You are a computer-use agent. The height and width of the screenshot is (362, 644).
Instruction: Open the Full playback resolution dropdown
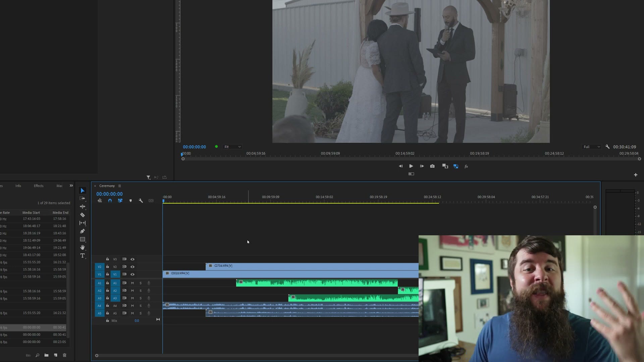point(592,147)
